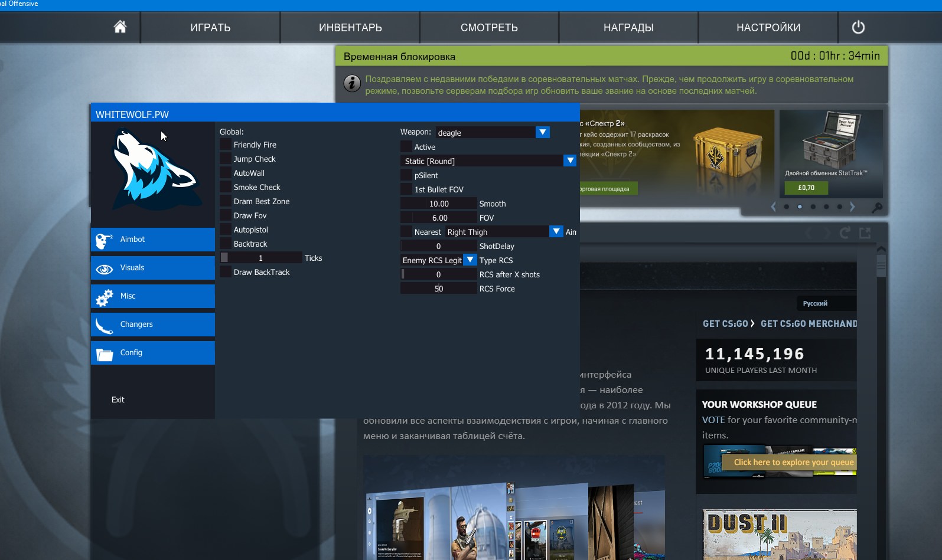Click the gears icon beside Misc
The width and height of the screenshot is (942, 560).
point(105,297)
